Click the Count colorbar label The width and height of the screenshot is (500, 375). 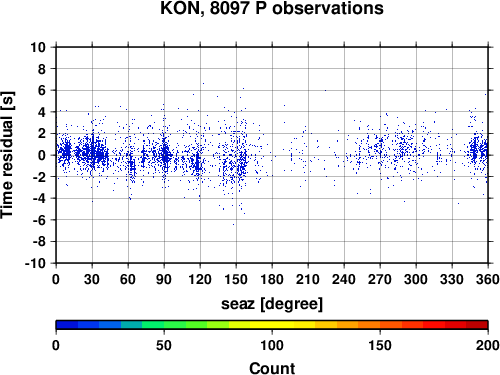[x=272, y=369]
